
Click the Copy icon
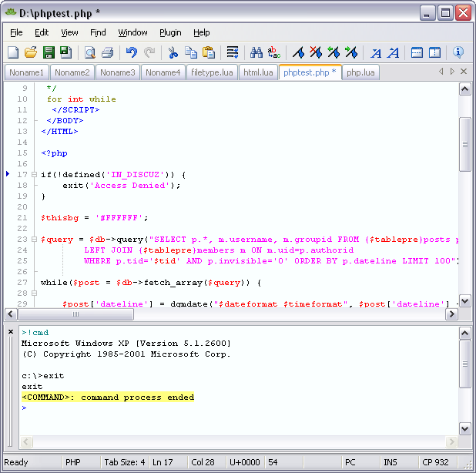(x=191, y=52)
